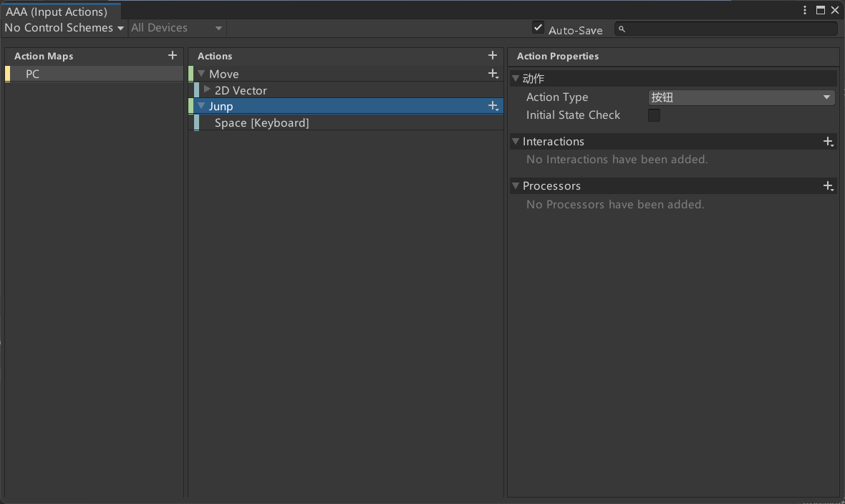Click into the search input field
Image resolution: width=845 pixels, height=504 pixels.
click(726, 29)
